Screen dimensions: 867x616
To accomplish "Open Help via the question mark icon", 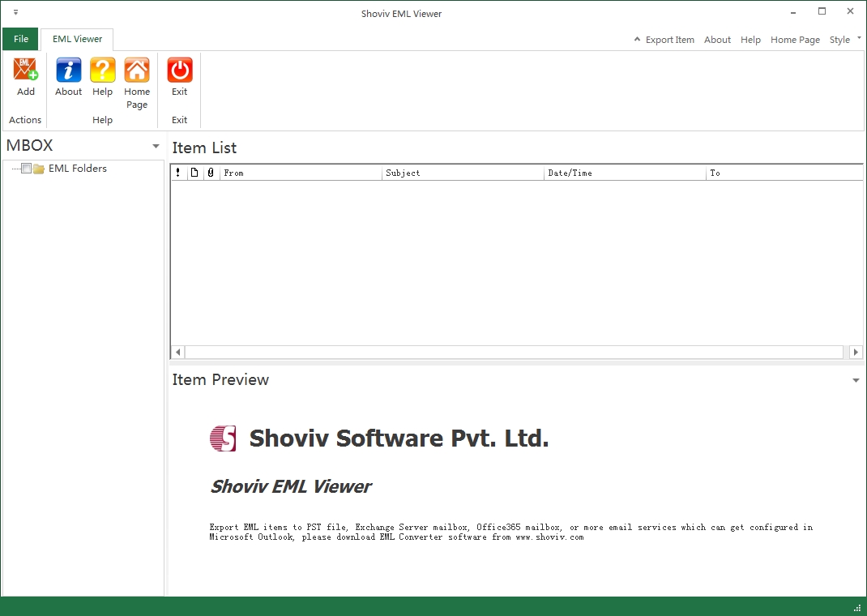I will coord(102,70).
